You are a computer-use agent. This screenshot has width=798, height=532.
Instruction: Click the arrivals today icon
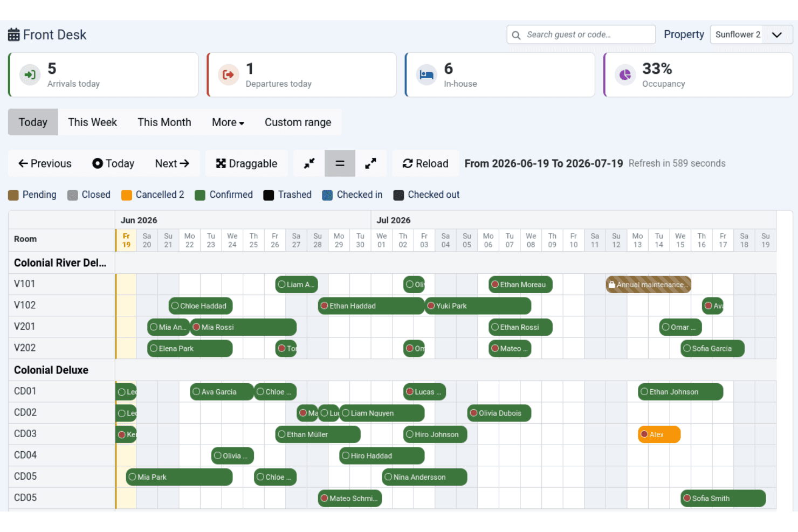pos(30,75)
